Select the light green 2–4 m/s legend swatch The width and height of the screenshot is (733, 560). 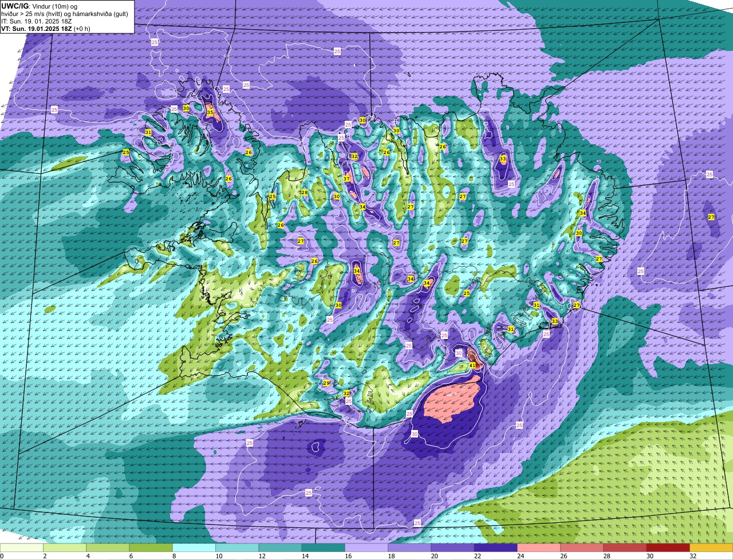65,547
